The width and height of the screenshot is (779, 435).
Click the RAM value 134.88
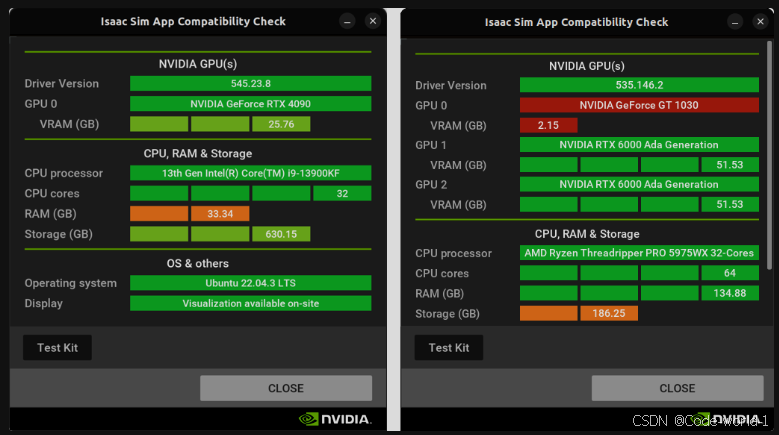(x=730, y=293)
